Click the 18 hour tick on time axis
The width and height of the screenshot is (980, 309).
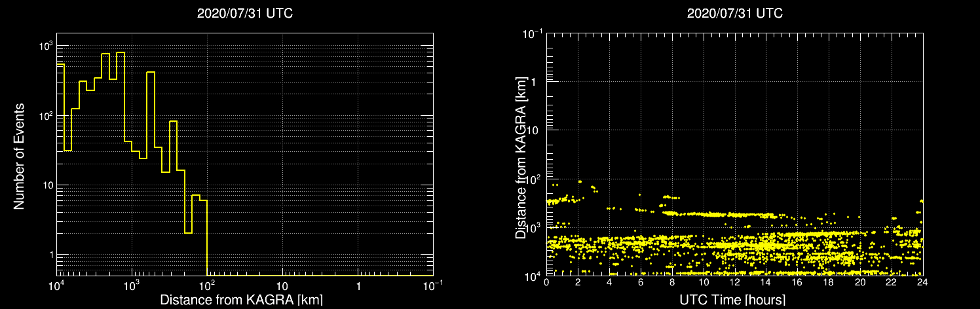click(x=829, y=282)
